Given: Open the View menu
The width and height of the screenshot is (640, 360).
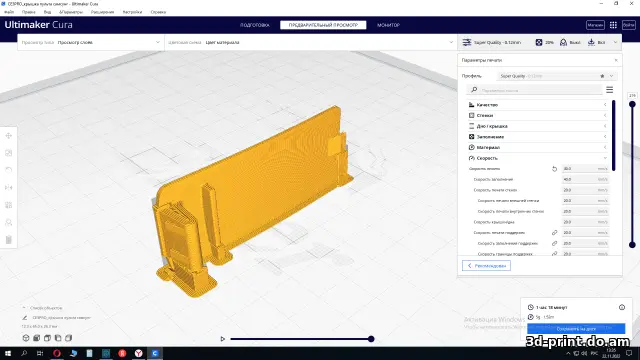Looking at the screenshot, I should coord(47,12).
